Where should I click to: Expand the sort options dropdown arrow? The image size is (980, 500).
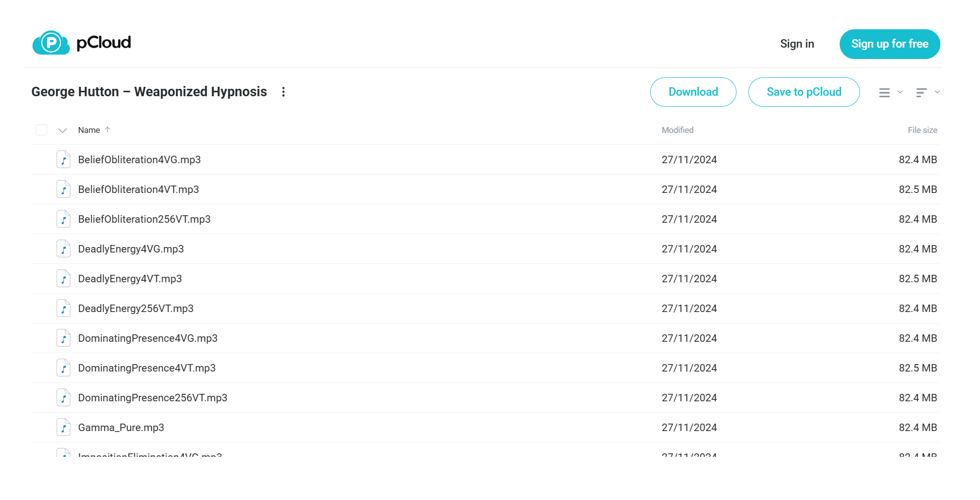(937, 92)
